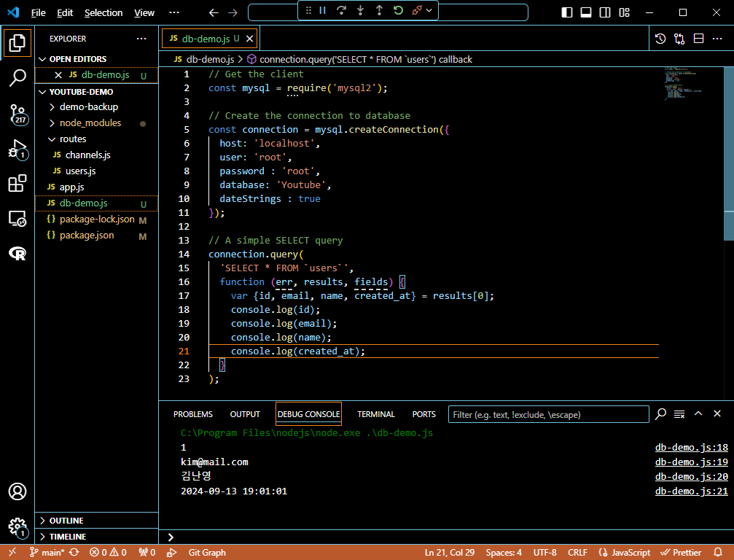Go forward with the navigation arrow
734x560 pixels.
[233, 12]
